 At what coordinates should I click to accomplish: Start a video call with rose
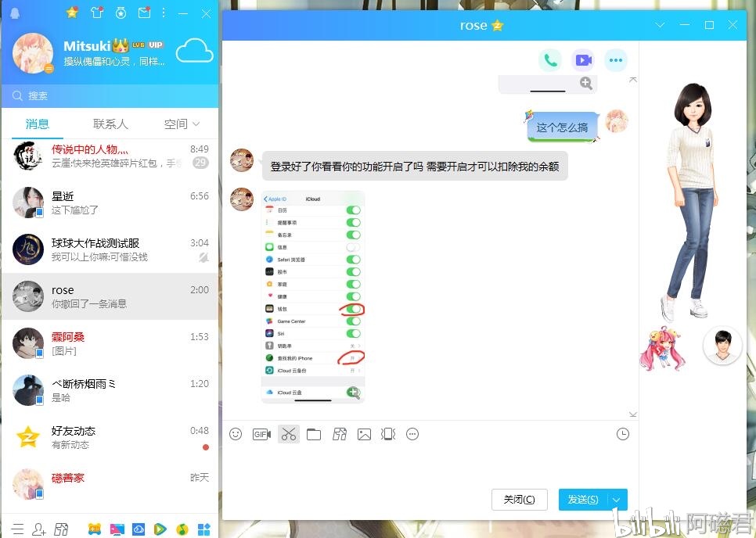tap(583, 60)
